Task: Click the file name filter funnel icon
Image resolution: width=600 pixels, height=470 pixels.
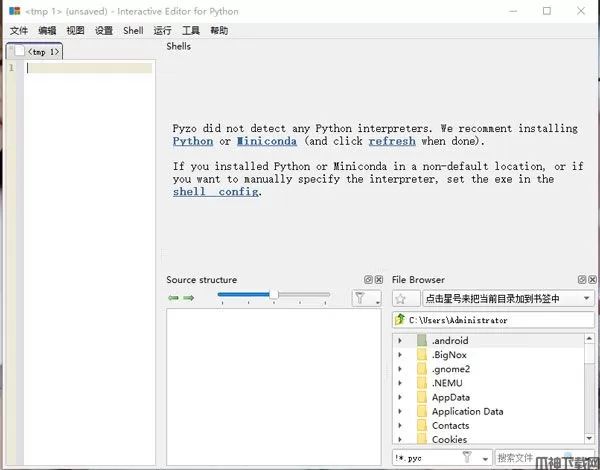Action: (467, 457)
